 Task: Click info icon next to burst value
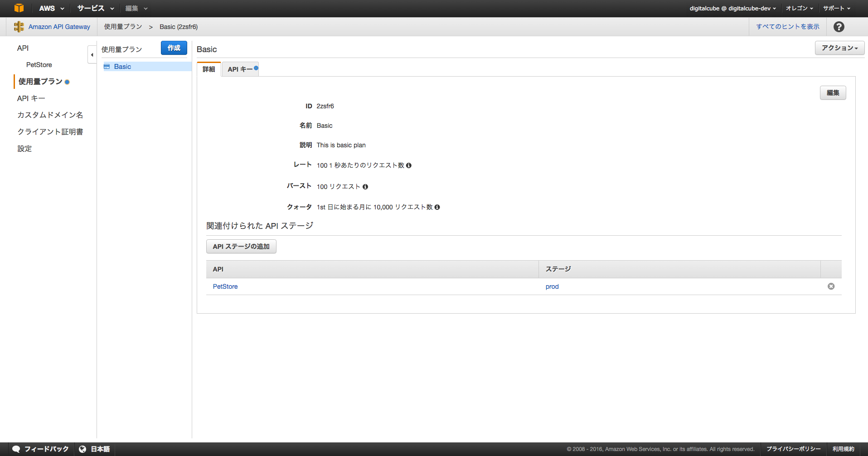click(x=365, y=187)
